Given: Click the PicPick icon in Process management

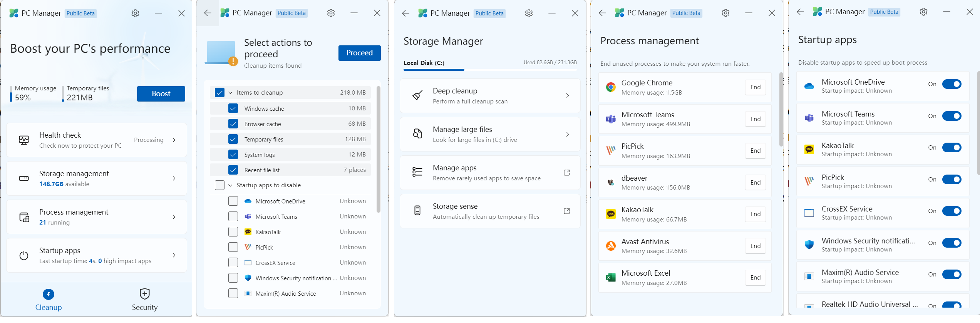Looking at the screenshot, I should 611,151.
